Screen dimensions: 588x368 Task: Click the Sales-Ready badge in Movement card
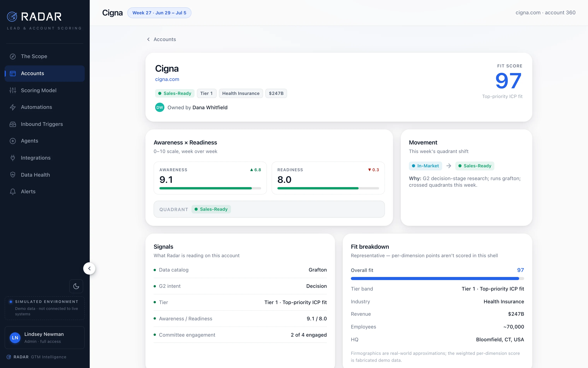point(475,166)
